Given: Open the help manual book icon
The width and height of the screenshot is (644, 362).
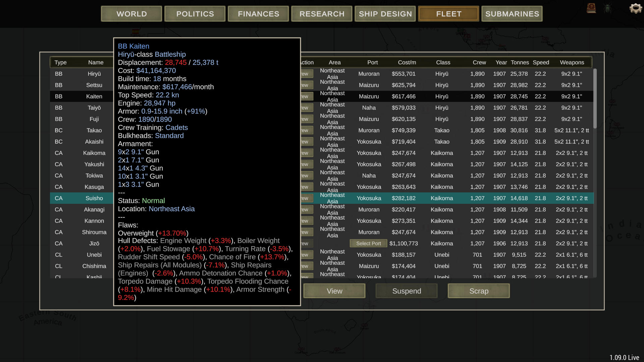Looking at the screenshot, I should click(x=591, y=8).
